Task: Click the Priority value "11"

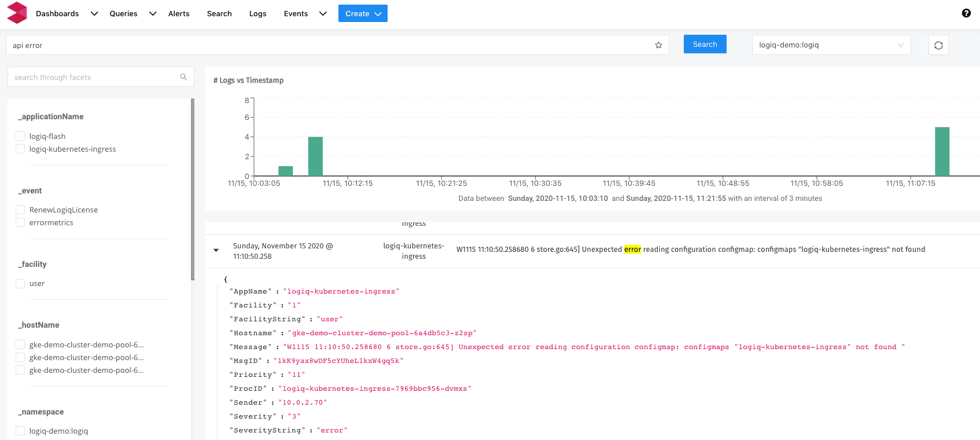Action: point(296,375)
